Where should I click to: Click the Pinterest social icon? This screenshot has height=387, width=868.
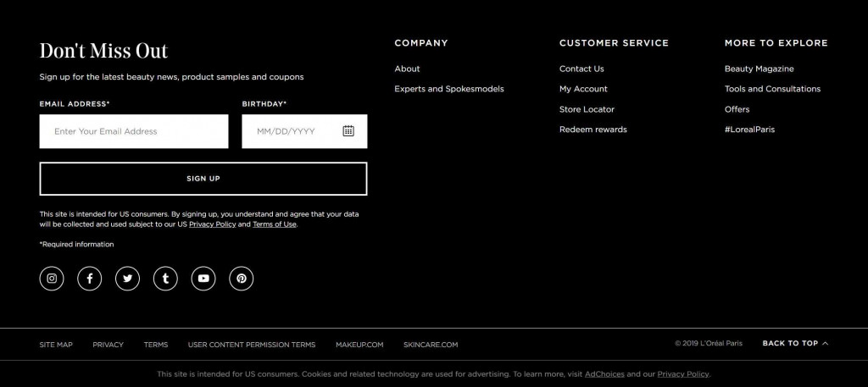(242, 279)
